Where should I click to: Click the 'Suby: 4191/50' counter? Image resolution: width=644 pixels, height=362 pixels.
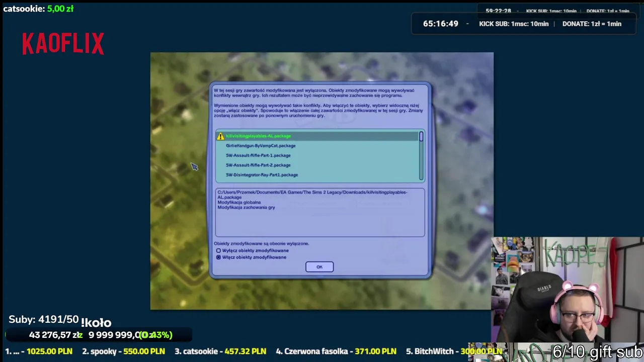click(x=44, y=320)
